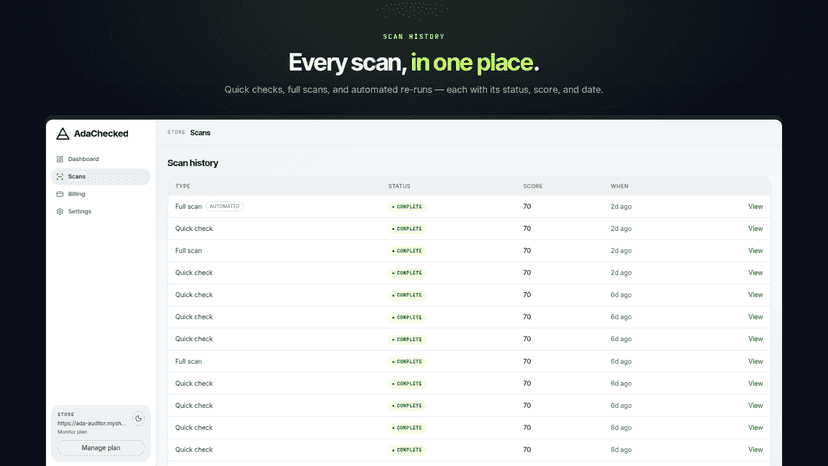Click the TYPE column header

point(183,186)
